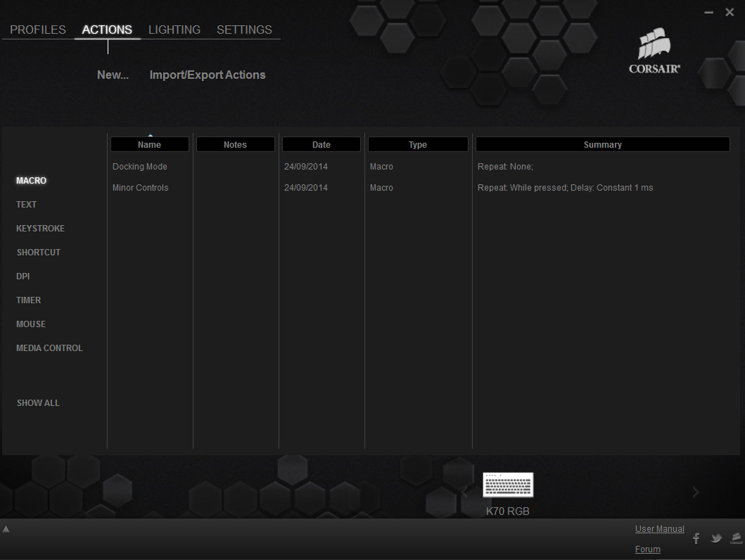Image resolution: width=745 pixels, height=560 pixels.
Task: Select KEYSTROKE action category
Action: click(40, 229)
